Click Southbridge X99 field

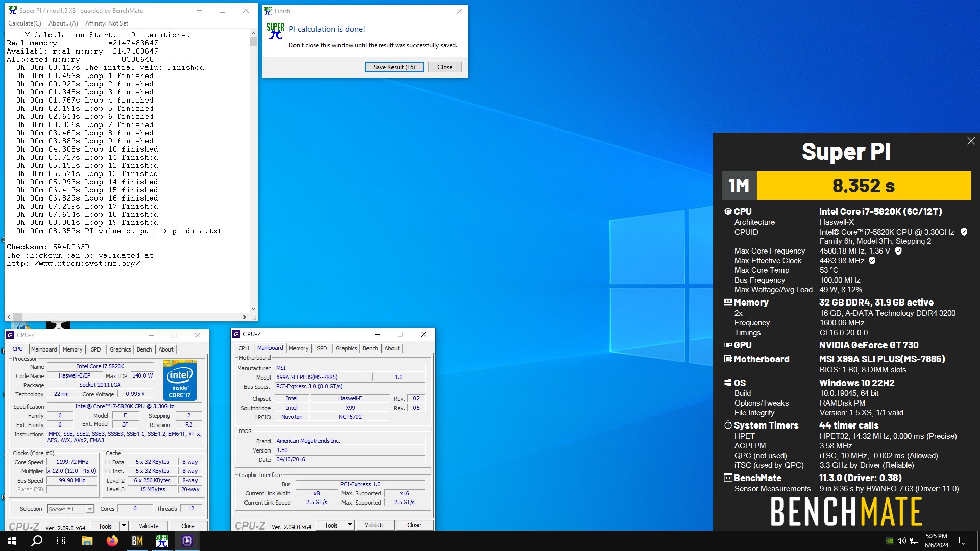350,408
